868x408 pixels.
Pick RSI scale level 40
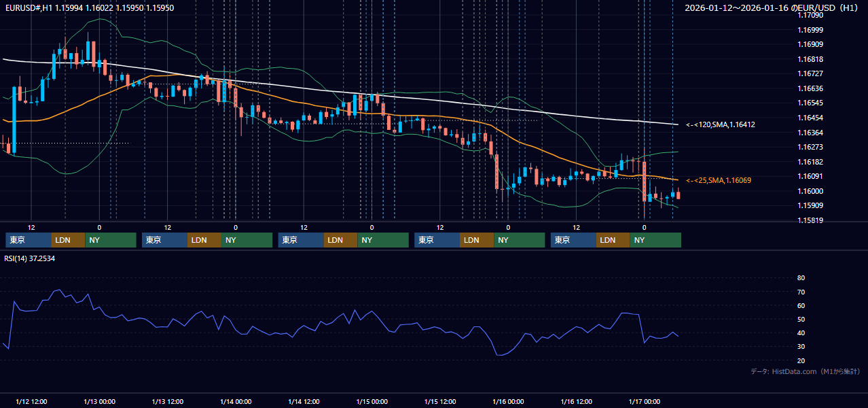(801, 333)
